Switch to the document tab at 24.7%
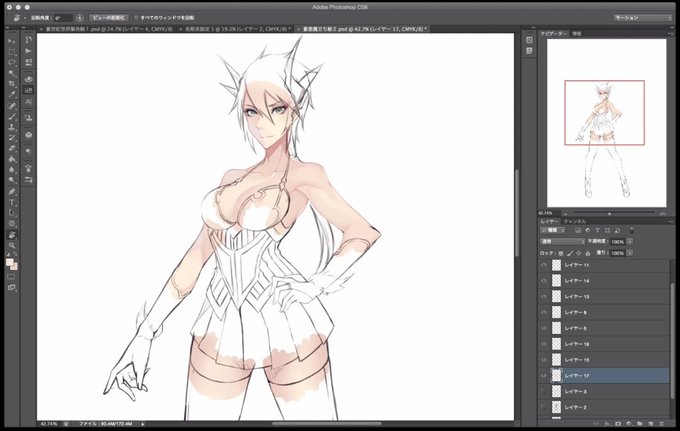 (x=108, y=29)
